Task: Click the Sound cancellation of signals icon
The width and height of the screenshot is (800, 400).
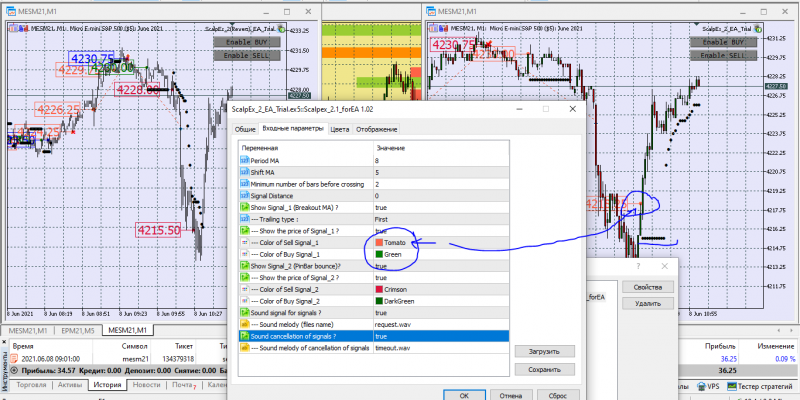Action: 244,336
